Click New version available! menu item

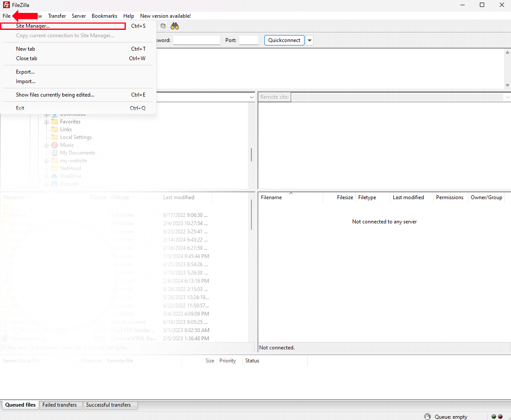[166, 16]
